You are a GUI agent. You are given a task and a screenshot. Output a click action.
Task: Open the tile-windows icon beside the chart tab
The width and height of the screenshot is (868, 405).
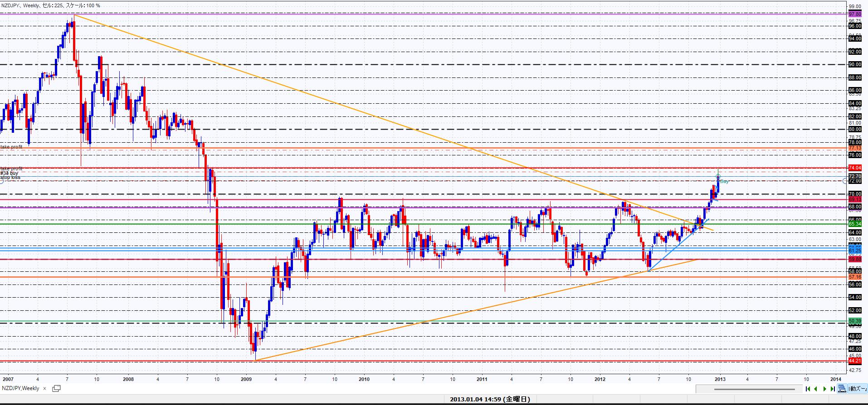tap(57, 388)
